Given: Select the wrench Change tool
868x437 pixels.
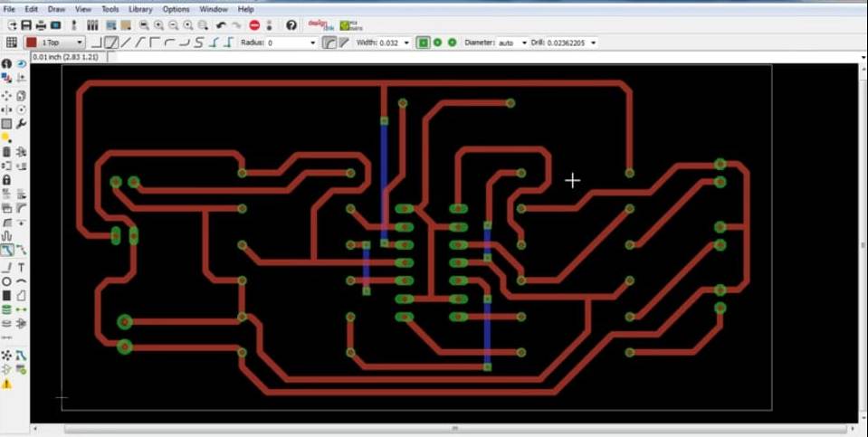Looking at the screenshot, I should [x=21, y=124].
